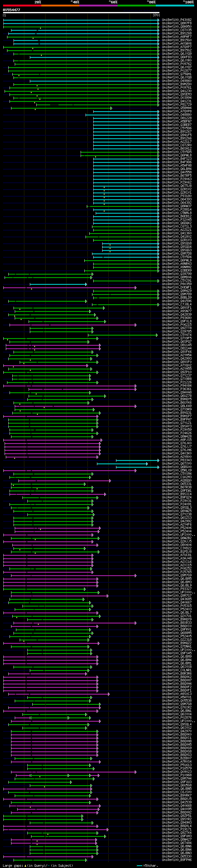Click the UniRef100_O49860 label
Screen dimensions: 197x868
[x=177, y=81]
